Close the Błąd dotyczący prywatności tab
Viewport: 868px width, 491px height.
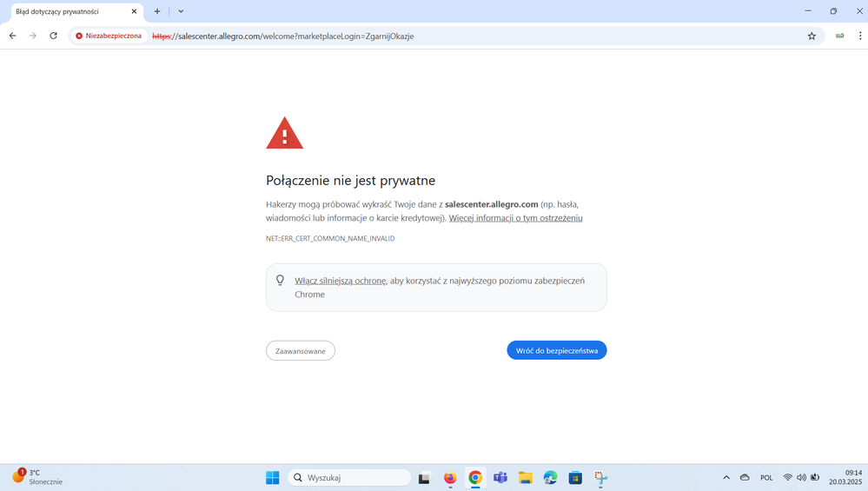(x=134, y=11)
